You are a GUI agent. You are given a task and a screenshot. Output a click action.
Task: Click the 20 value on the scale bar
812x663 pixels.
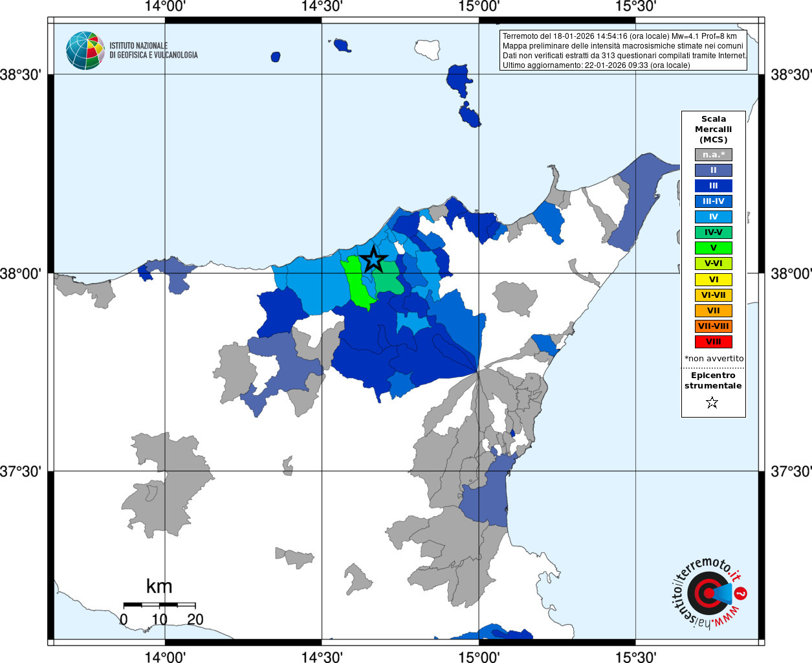coord(195,620)
